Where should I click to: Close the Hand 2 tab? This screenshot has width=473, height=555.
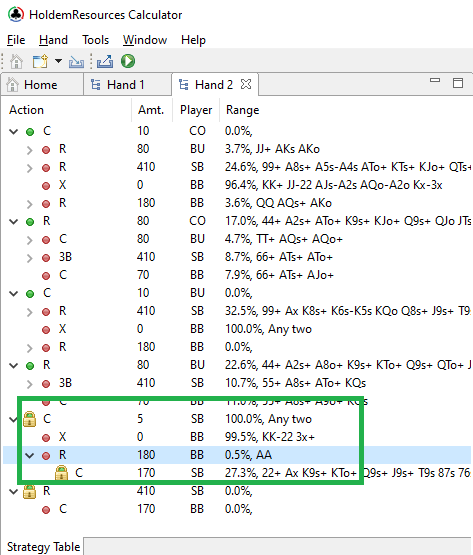pos(246,84)
